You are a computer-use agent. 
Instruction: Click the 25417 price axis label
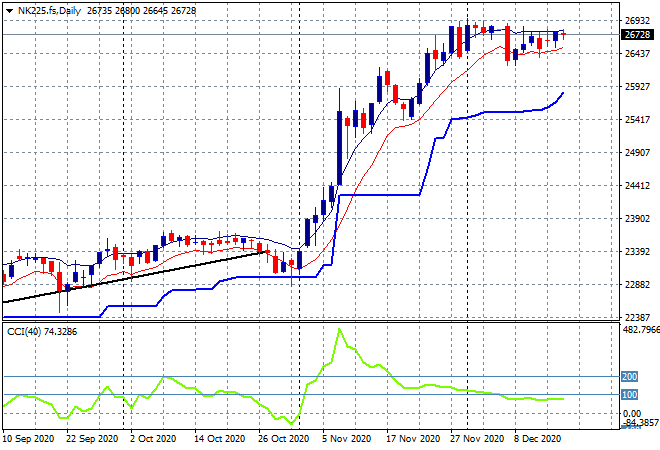pyautogui.click(x=637, y=120)
